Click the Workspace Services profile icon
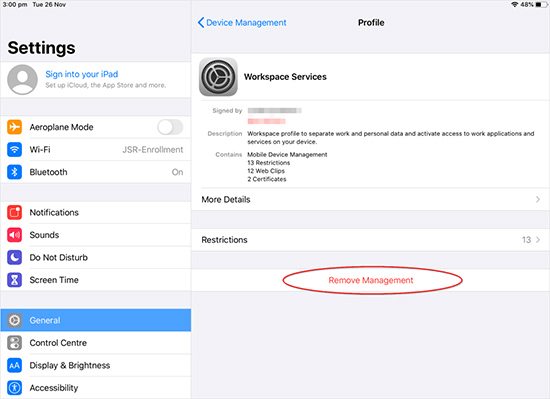This screenshot has width=550, height=399. pos(218,77)
